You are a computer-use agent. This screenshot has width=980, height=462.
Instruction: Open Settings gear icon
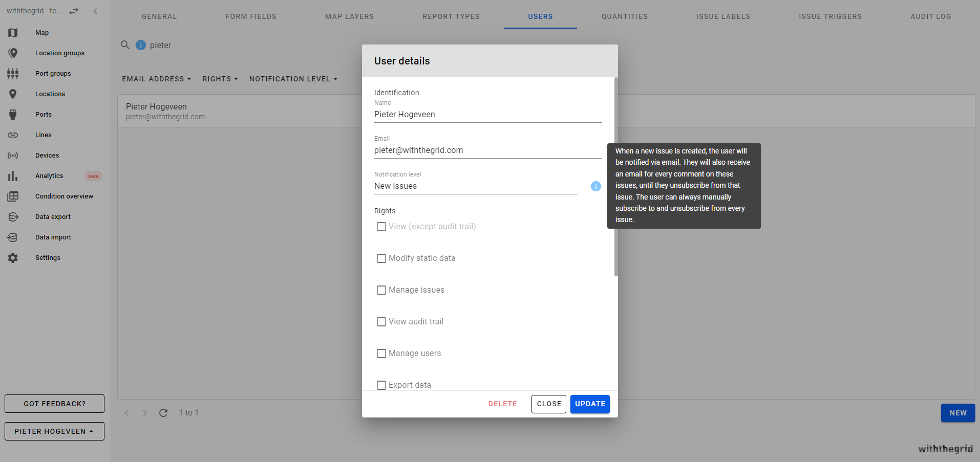13,258
